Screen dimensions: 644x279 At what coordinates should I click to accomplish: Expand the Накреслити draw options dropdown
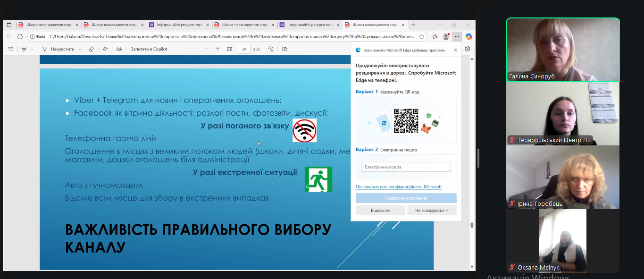(80, 49)
